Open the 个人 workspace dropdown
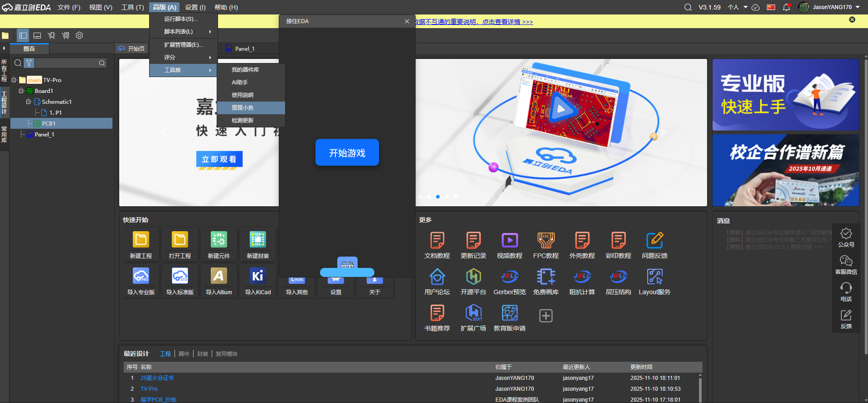The width and height of the screenshot is (868, 403). pyautogui.click(x=737, y=7)
